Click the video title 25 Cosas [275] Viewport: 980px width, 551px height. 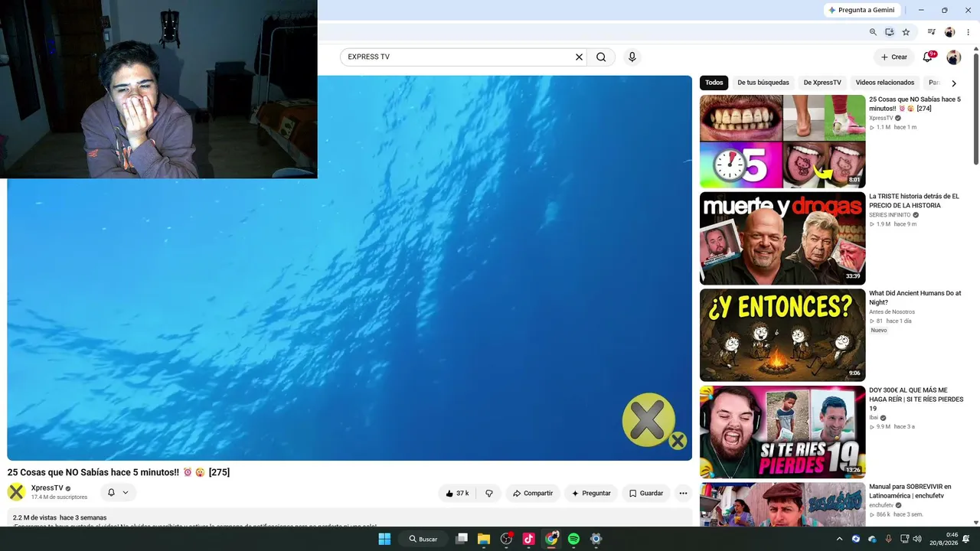tap(119, 472)
